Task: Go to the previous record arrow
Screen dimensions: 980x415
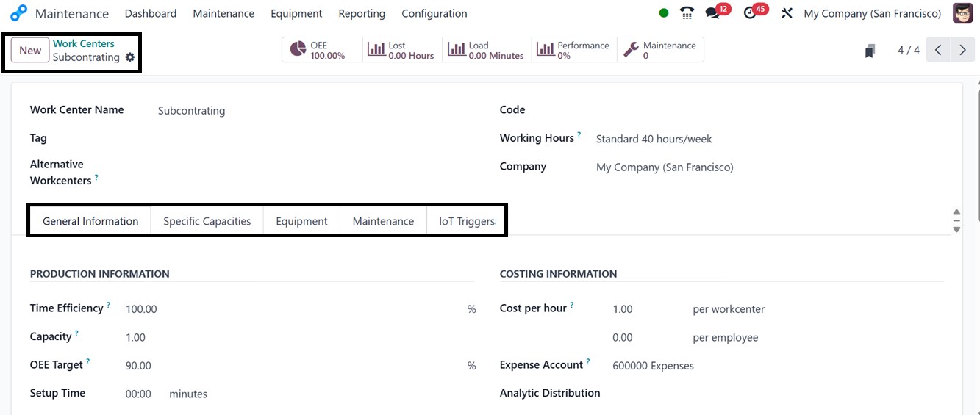Action: [938, 50]
